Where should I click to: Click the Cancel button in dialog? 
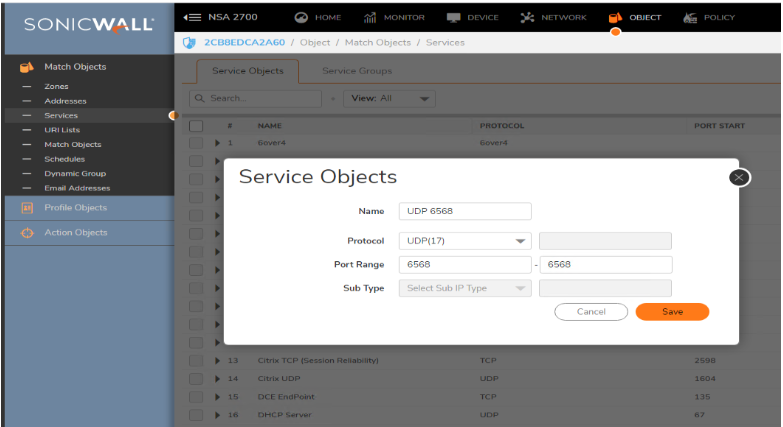pyautogui.click(x=591, y=312)
